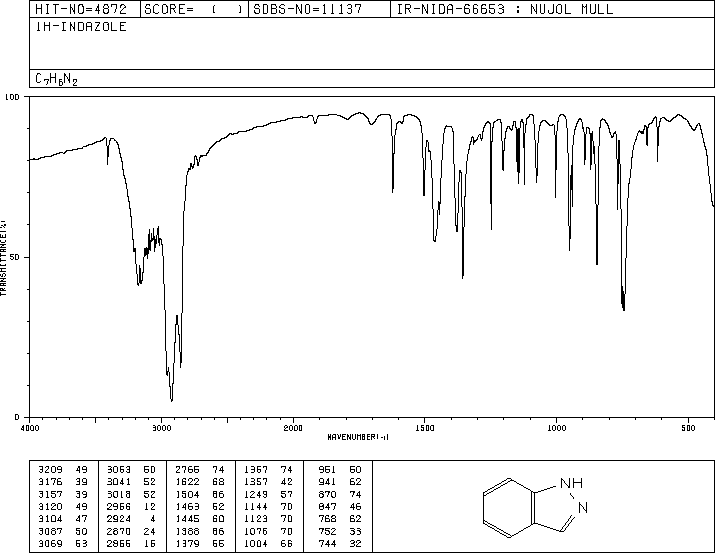
Task: Click peak list wavenumber 744
Action: 327,543
